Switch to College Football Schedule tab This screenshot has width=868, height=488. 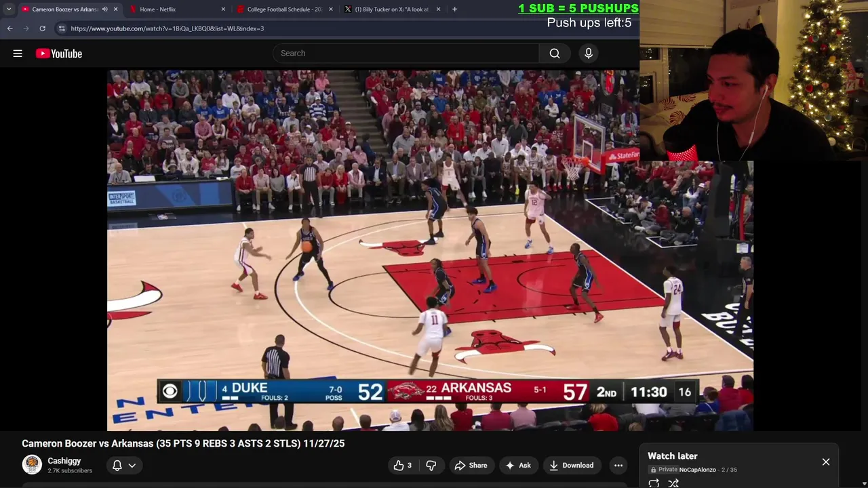click(x=284, y=9)
